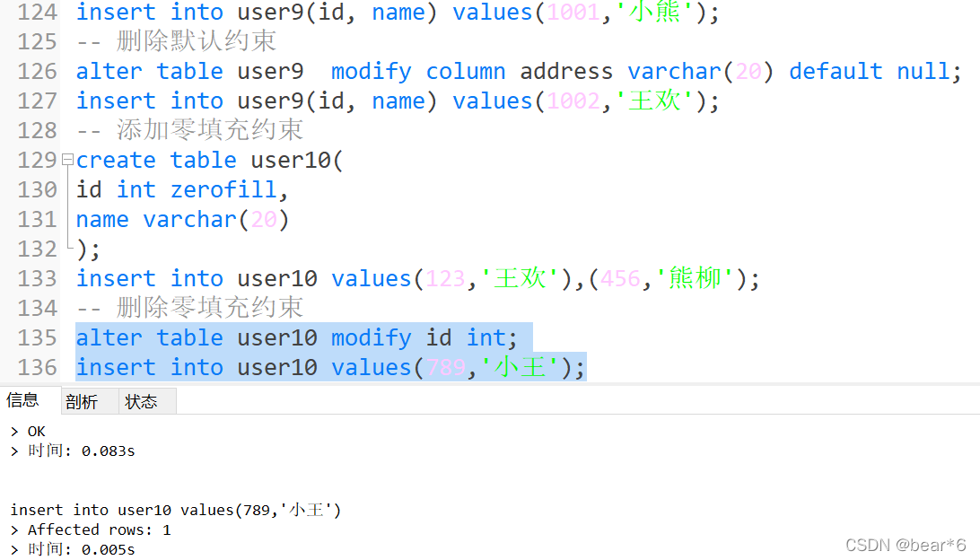Click line 126 alter table user9 statement

[519, 71]
